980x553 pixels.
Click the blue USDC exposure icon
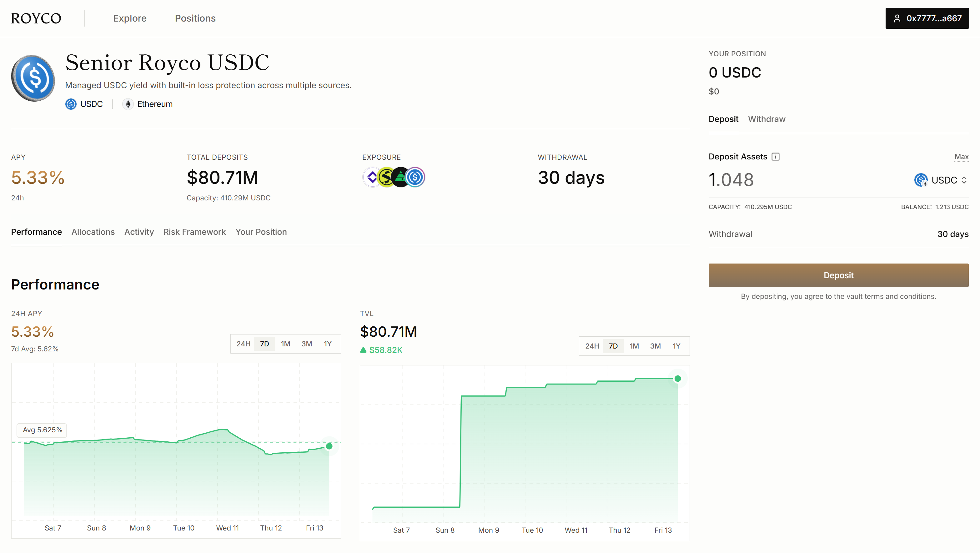(415, 177)
